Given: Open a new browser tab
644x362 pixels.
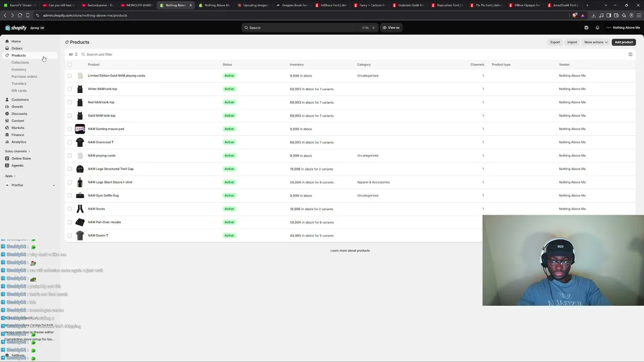Looking at the screenshot, I should coord(587,5).
